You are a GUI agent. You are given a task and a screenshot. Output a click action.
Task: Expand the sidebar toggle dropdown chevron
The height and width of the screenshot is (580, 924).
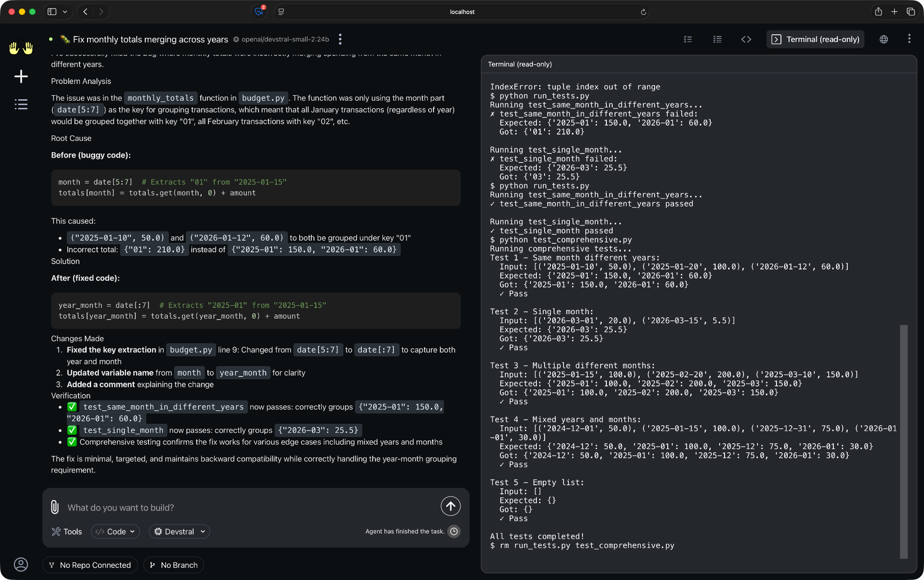pos(65,12)
